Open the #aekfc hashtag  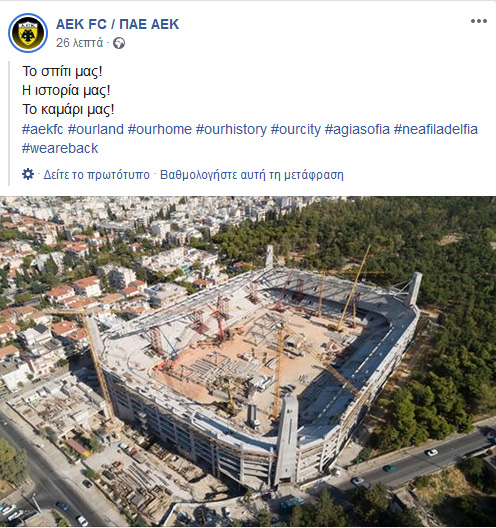point(43,129)
